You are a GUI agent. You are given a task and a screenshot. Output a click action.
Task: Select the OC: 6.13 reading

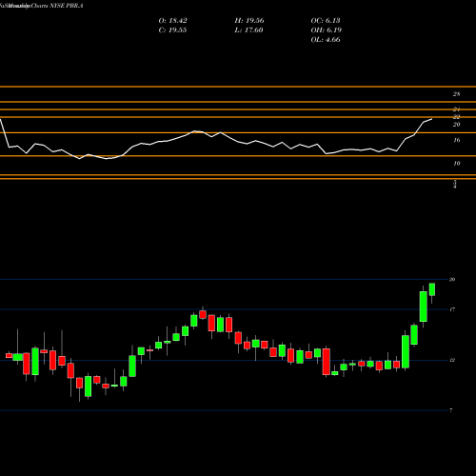pyautogui.click(x=326, y=21)
